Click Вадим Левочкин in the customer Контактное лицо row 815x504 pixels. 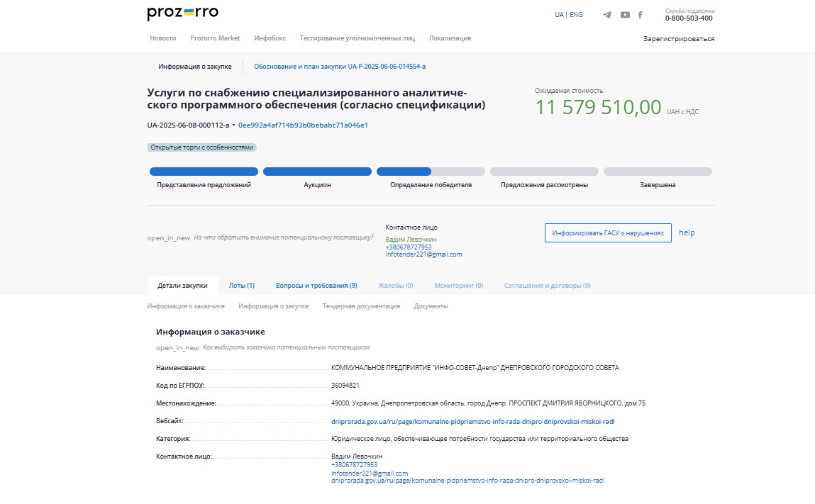[357, 457]
